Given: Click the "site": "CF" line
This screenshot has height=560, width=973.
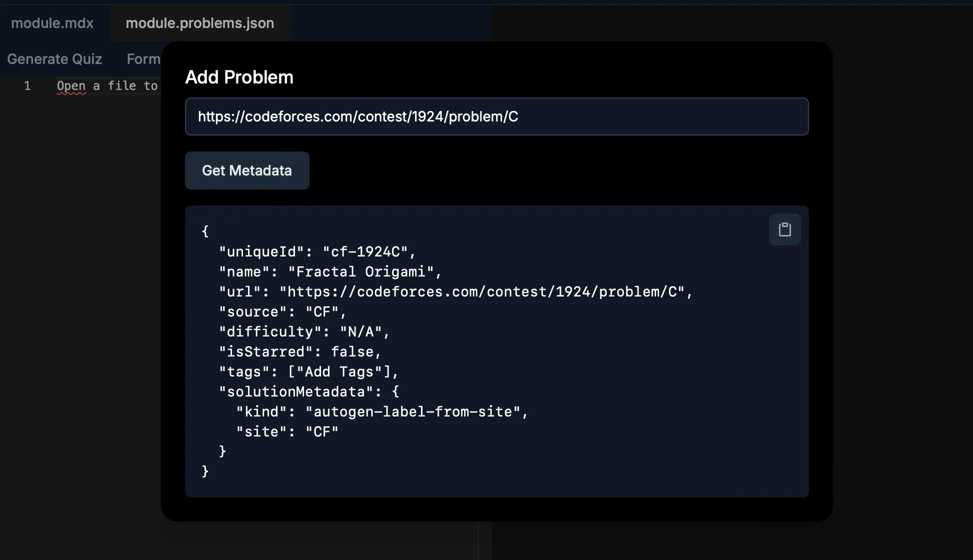Looking at the screenshot, I should 287,431.
